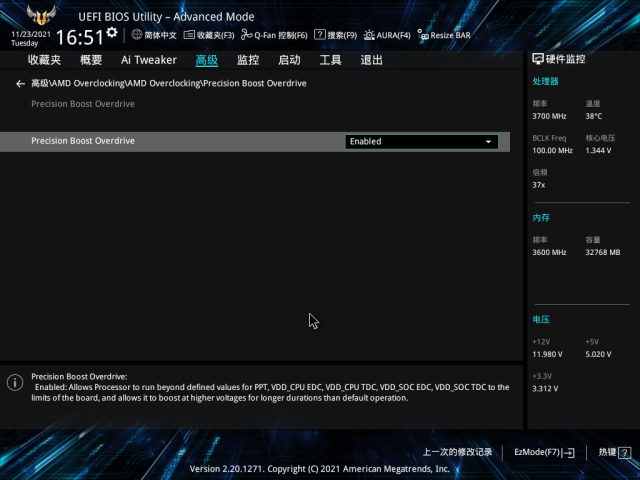Image resolution: width=640 pixels, height=480 pixels.
Task: Open the Enabled value combo box
Action: pyautogui.click(x=420, y=142)
